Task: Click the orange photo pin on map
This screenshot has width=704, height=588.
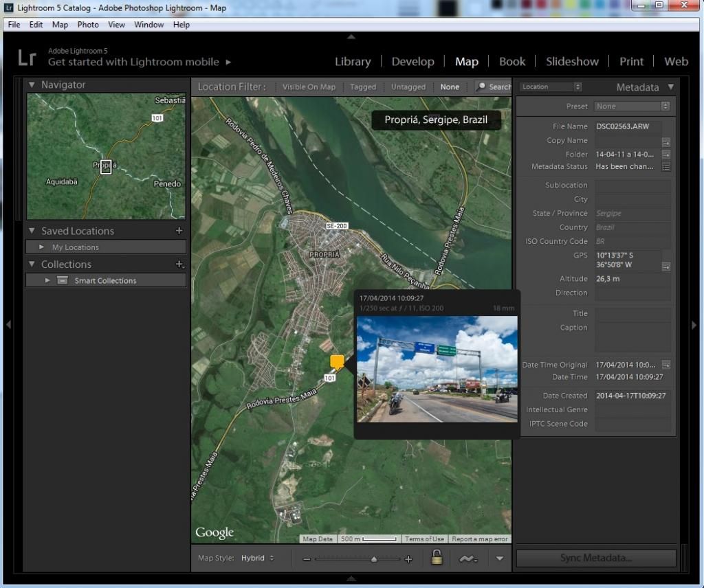Action: tap(337, 362)
